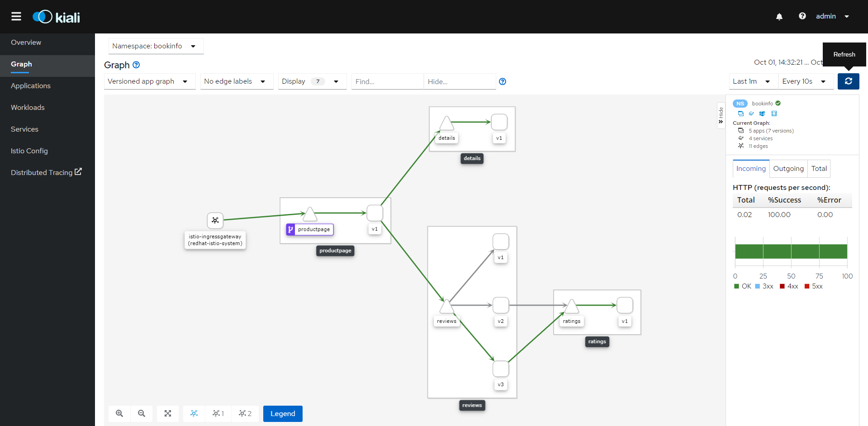This screenshot has width=868, height=426.
Task: Select the default graph layout
Action: tap(194, 413)
